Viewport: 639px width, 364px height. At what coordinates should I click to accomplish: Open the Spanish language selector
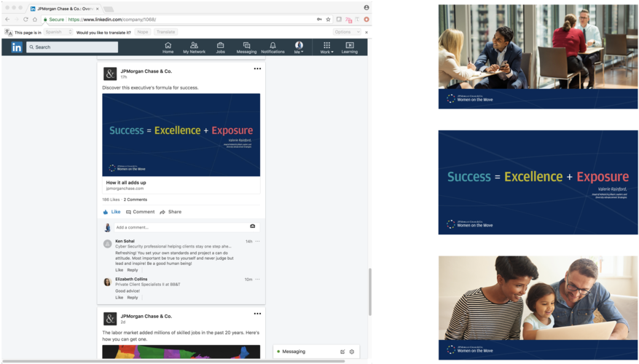click(x=58, y=32)
